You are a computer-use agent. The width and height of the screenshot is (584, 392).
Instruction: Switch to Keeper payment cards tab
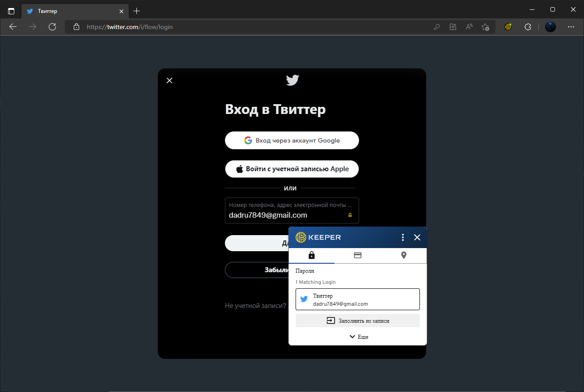pos(358,255)
